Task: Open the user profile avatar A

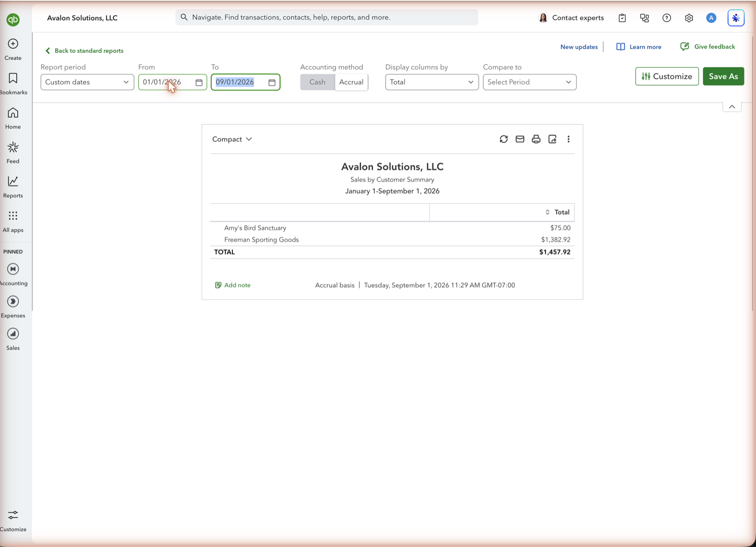Action: click(x=711, y=18)
